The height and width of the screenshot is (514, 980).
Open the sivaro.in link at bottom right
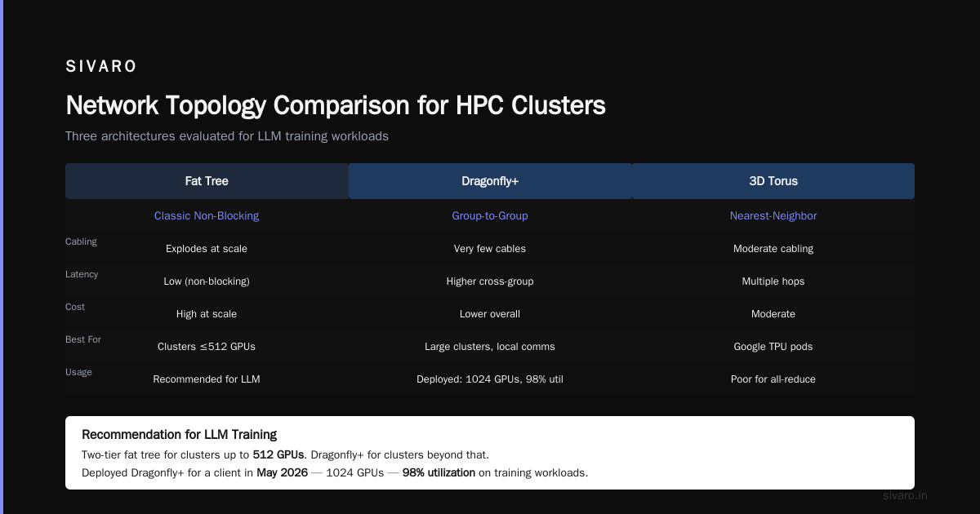point(906,495)
